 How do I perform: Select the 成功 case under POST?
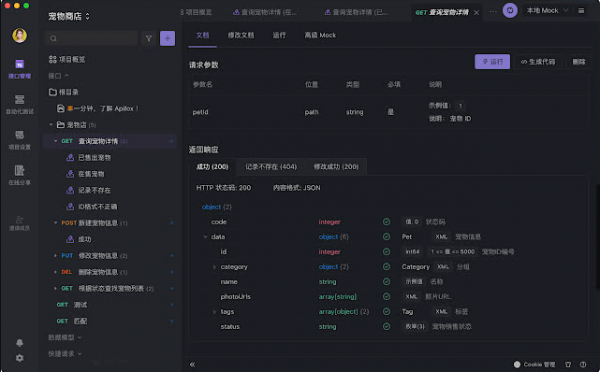coord(80,239)
